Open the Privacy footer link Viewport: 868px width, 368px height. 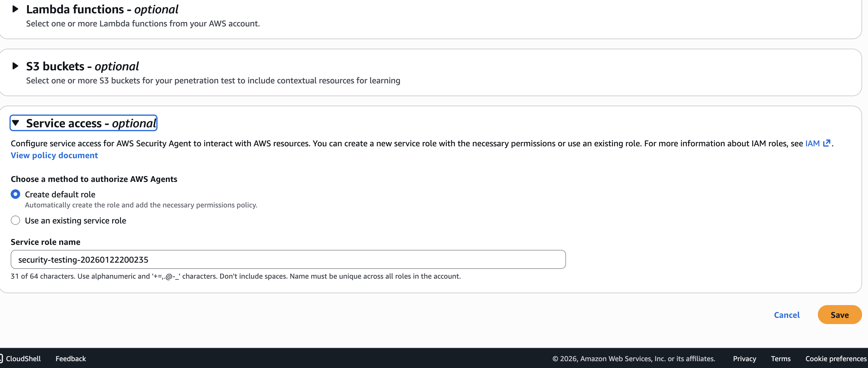[744, 359]
